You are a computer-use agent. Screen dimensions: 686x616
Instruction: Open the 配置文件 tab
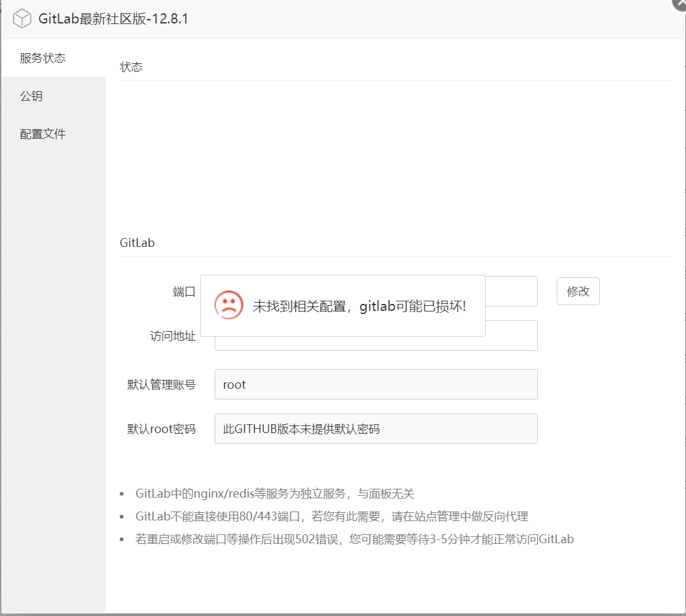coord(53,134)
